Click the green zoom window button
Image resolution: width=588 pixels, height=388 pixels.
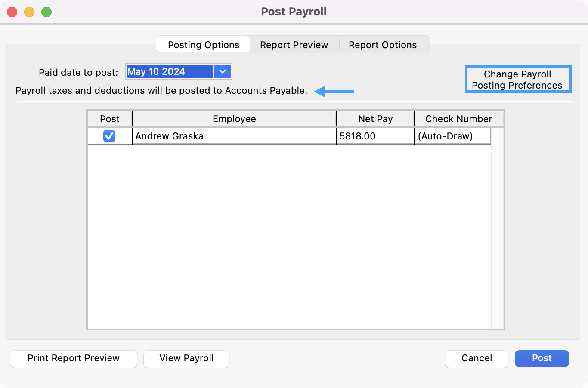click(46, 12)
